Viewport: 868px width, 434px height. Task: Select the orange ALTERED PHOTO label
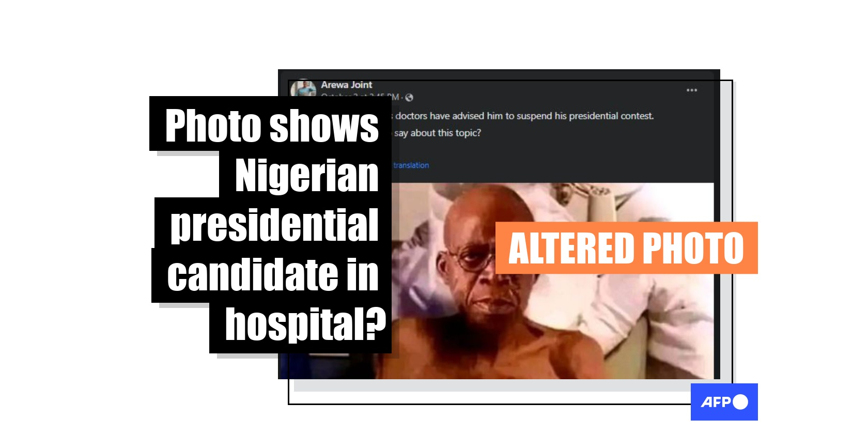pyautogui.click(x=627, y=248)
